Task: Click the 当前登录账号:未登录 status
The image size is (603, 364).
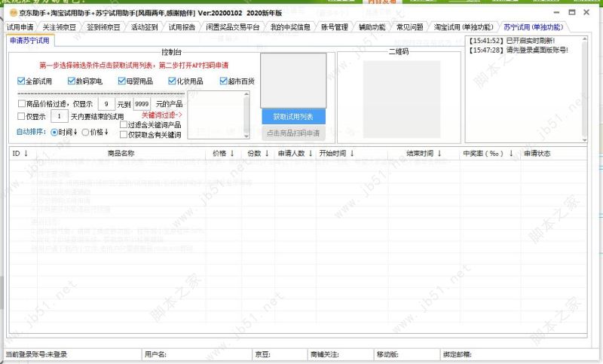Action: pos(36,354)
